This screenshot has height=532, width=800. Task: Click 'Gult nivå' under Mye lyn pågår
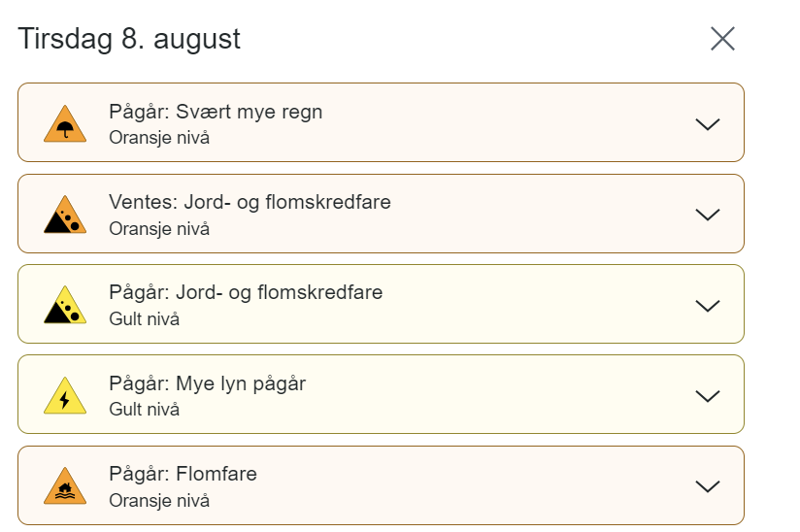pyautogui.click(x=145, y=409)
